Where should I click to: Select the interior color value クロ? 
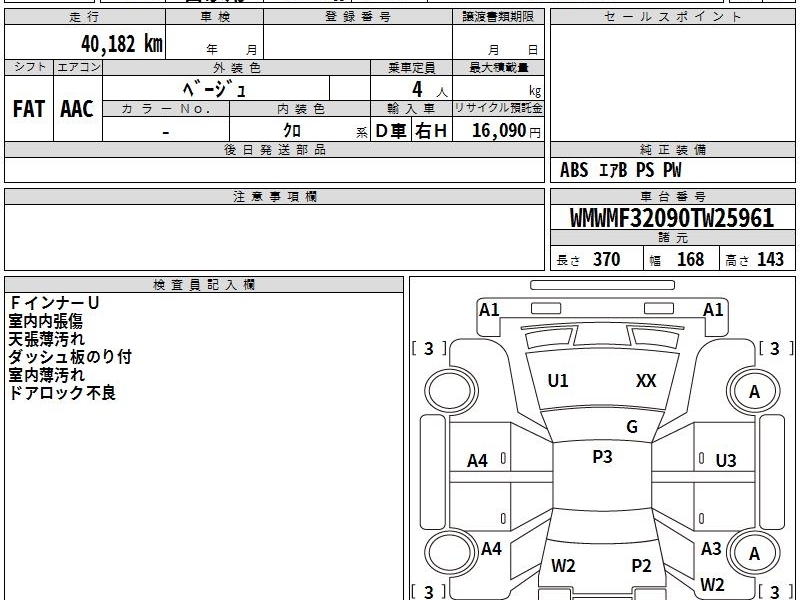pos(292,130)
